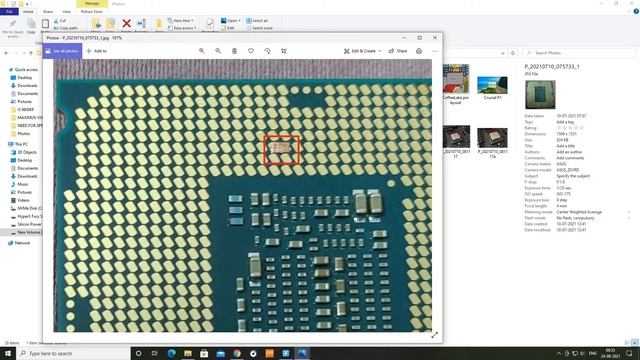Click Add a title in details pane
The width and height of the screenshot is (640, 360).
pos(565,146)
